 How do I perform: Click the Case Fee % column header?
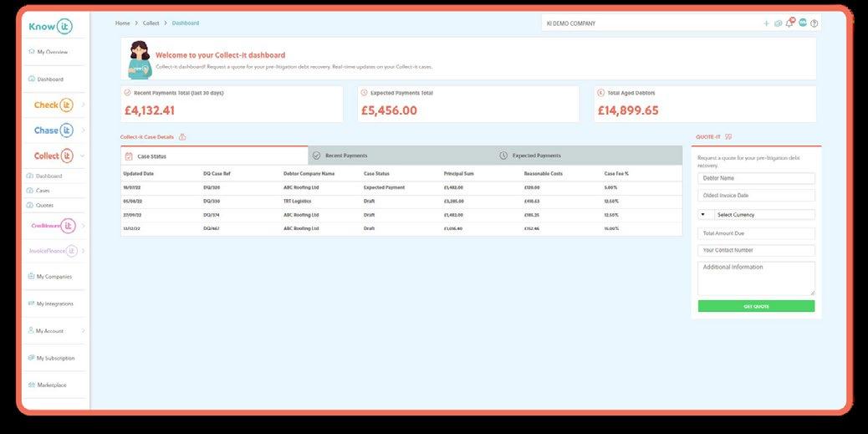(x=616, y=174)
